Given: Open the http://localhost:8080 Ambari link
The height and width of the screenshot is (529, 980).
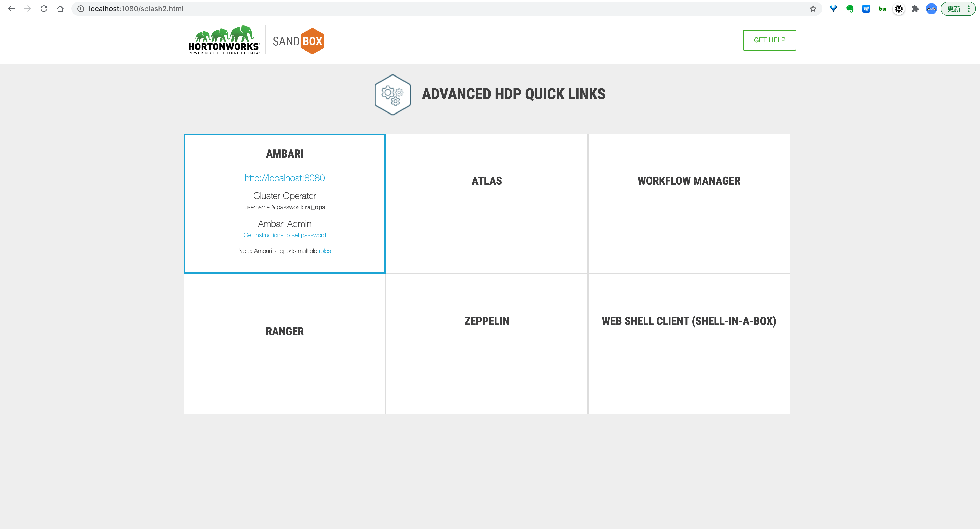Looking at the screenshot, I should pyautogui.click(x=285, y=178).
